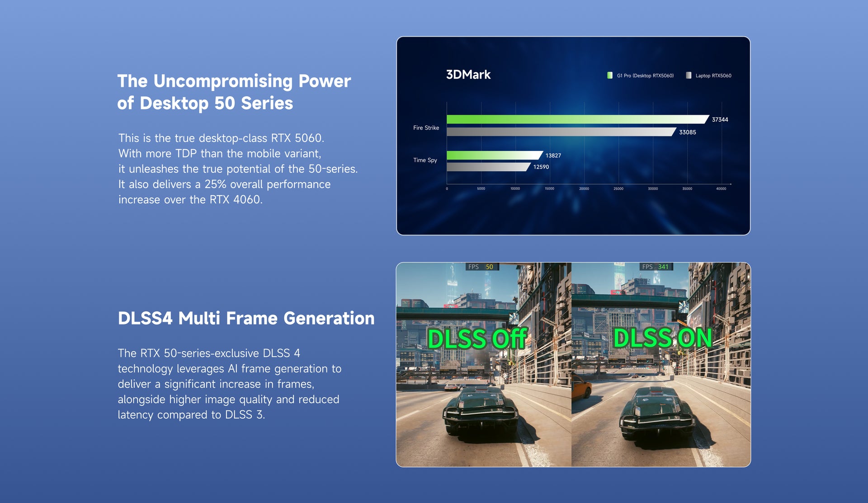Click the "of Desktop 50 Series" heading line
Image resolution: width=868 pixels, height=503 pixels.
click(x=205, y=103)
